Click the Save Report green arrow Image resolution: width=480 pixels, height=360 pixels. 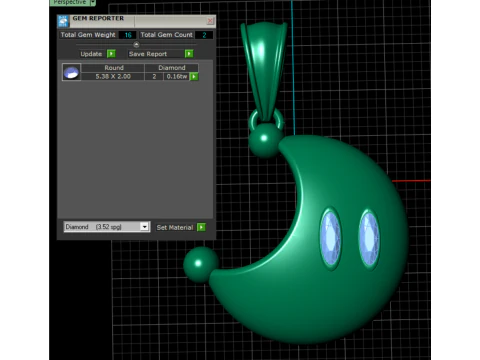coord(189,54)
